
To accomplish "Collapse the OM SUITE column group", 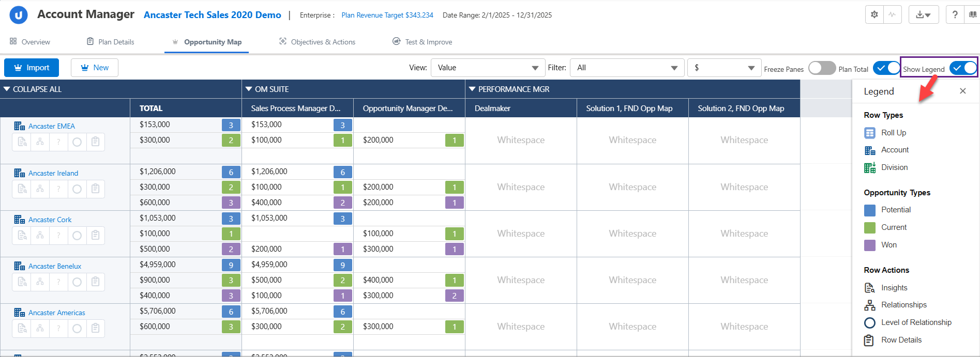I will coord(249,89).
